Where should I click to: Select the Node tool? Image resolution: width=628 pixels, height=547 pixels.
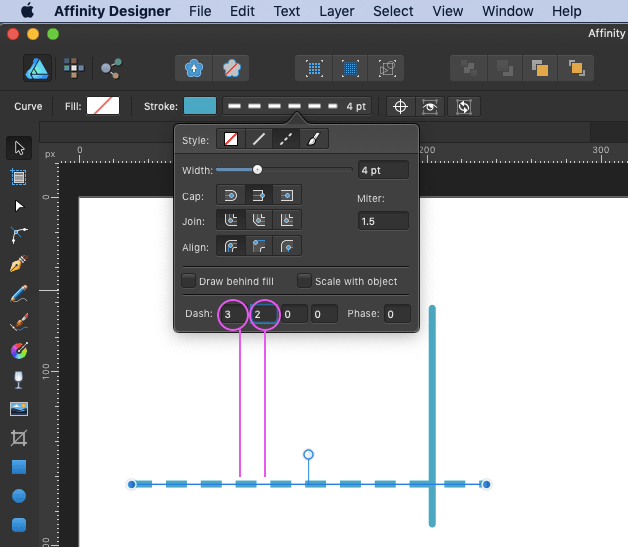(18, 206)
